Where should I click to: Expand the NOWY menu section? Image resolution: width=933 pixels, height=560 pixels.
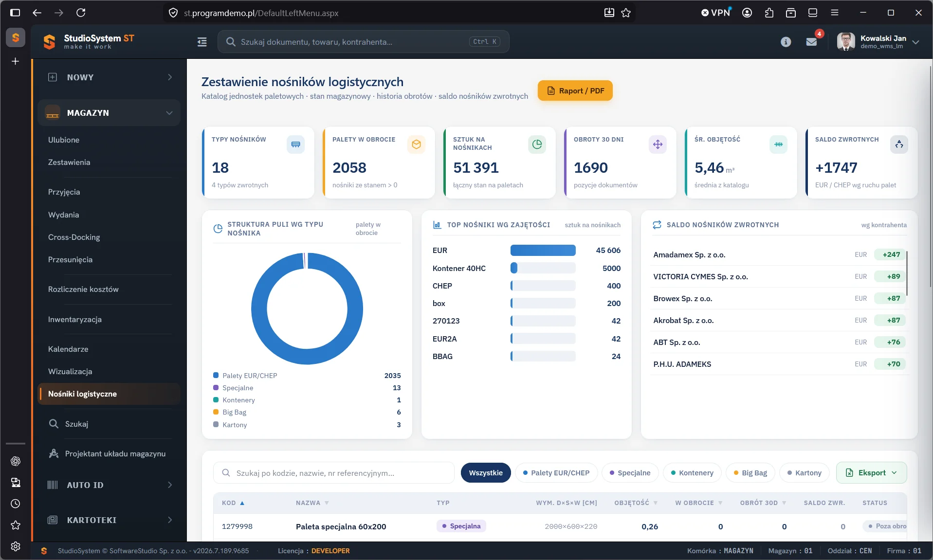(109, 77)
